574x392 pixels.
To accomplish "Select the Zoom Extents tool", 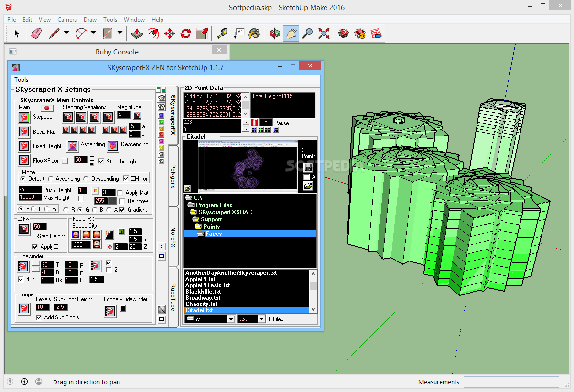I will 324,33.
